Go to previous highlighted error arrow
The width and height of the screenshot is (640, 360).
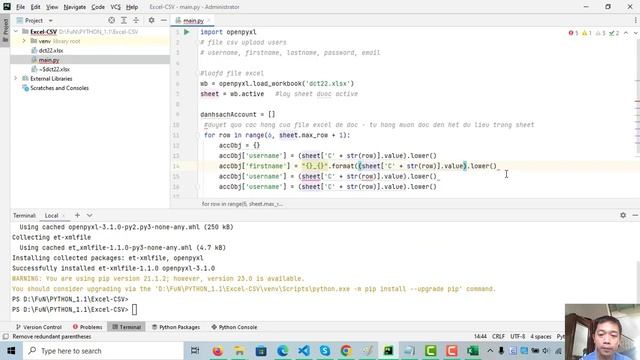[x=626, y=33]
